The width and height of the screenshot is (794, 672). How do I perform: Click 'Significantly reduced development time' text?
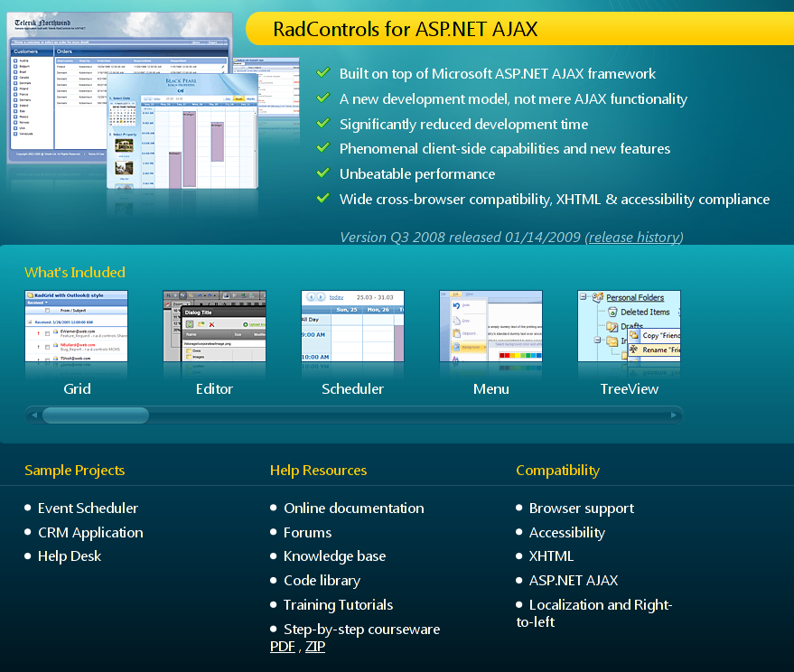pos(463,124)
